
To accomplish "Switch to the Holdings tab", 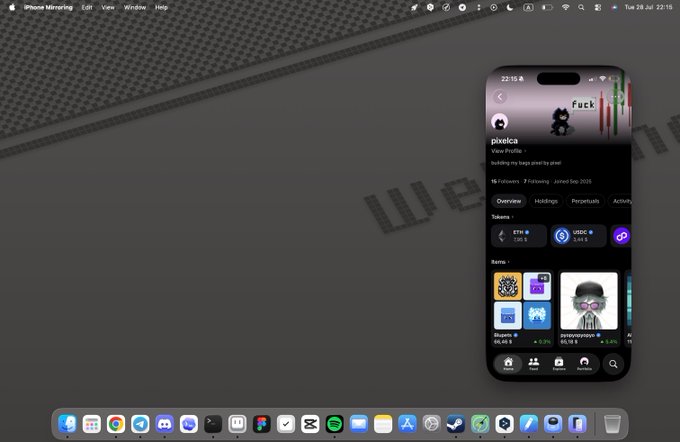I will (x=546, y=201).
